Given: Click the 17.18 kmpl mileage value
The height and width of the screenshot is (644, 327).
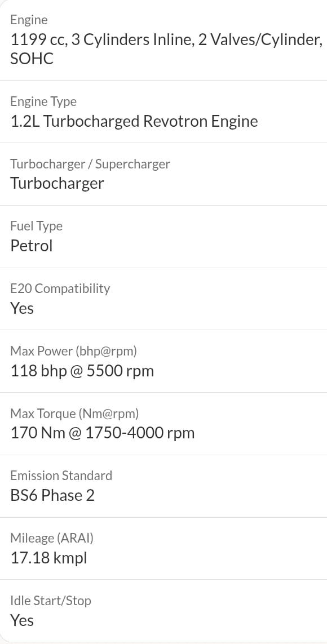Looking at the screenshot, I should pyautogui.click(x=48, y=558).
